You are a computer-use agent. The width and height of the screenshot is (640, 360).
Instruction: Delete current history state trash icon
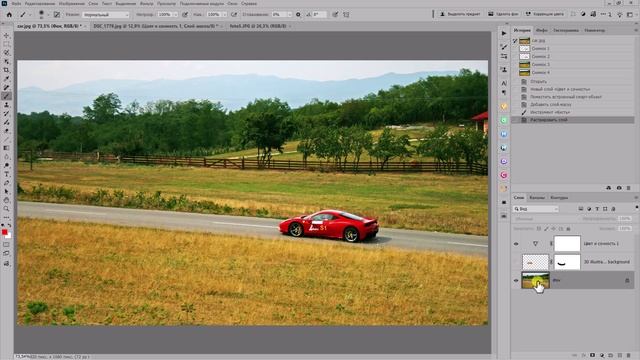click(629, 188)
